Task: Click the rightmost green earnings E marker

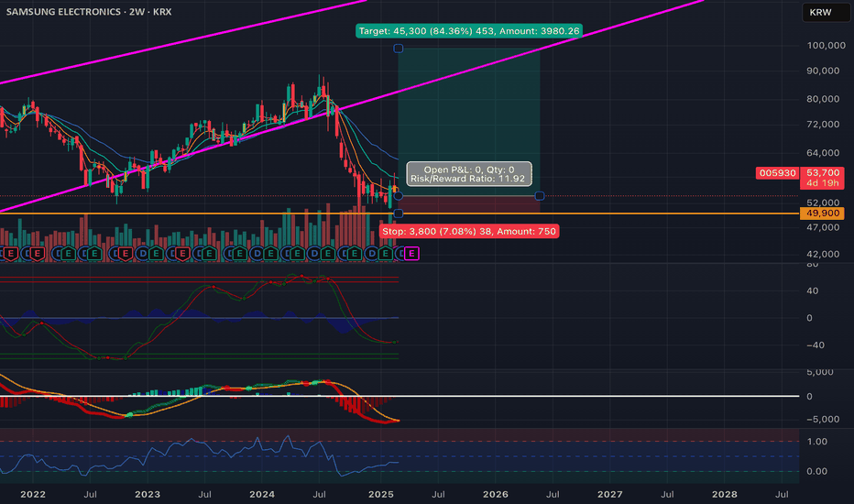Action: click(x=386, y=253)
